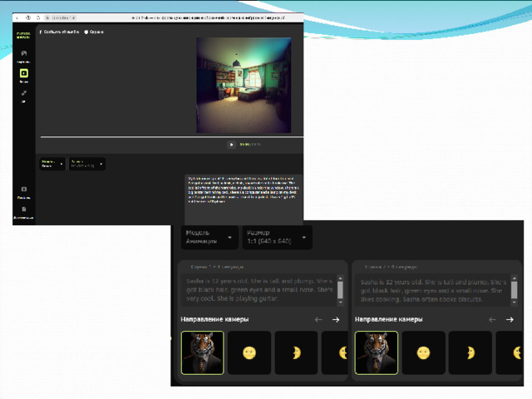
Task: Click Scene 2 'Направление камеры' heading
Action: tap(389, 319)
